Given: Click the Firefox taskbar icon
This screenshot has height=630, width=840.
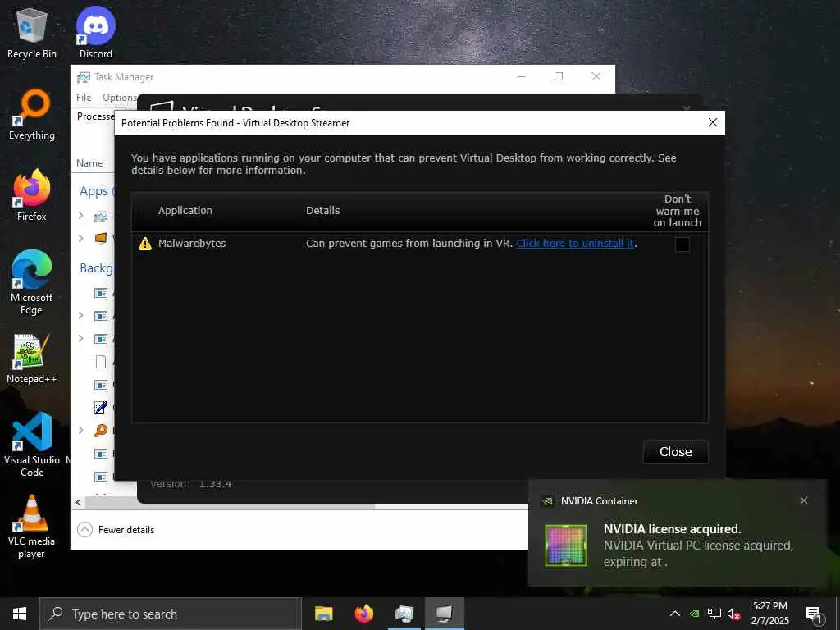Looking at the screenshot, I should (363, 614).
